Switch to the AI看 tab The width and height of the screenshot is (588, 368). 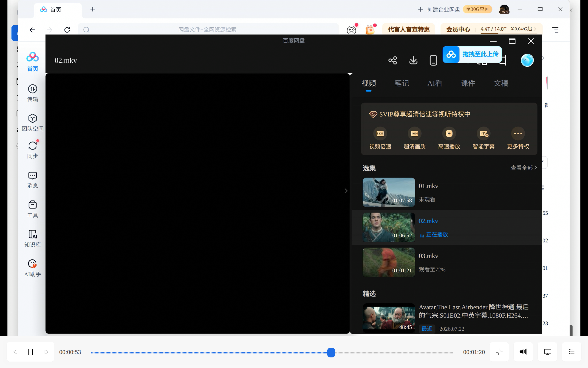435,83
